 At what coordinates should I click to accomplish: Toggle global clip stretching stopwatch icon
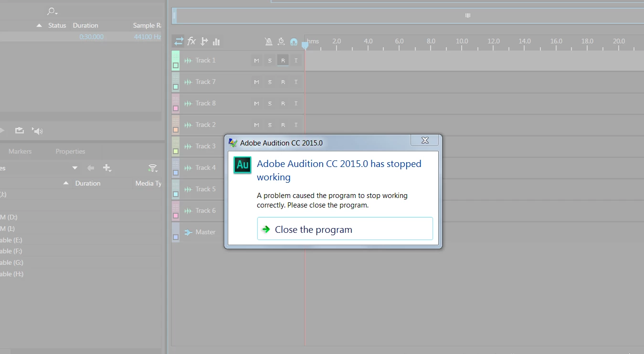[x=281, y=42]
